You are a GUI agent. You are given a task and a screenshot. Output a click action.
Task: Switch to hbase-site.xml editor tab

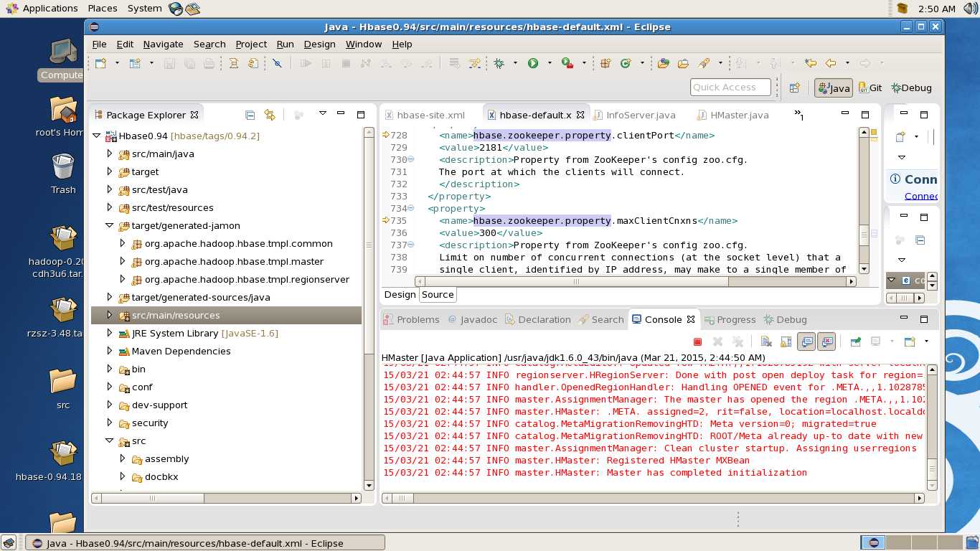click(x=425, y=115)
